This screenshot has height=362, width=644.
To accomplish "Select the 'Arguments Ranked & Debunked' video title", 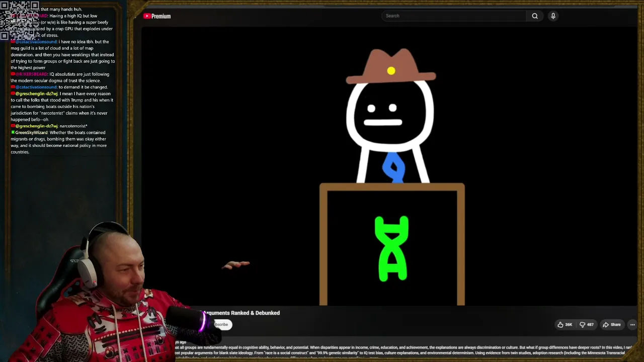I will [x=242, y=313].
